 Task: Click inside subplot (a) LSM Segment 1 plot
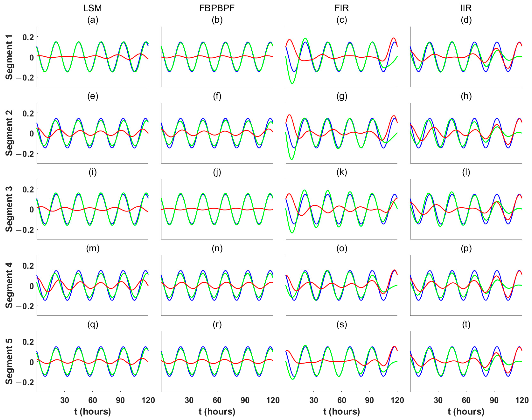coord(93,57)
